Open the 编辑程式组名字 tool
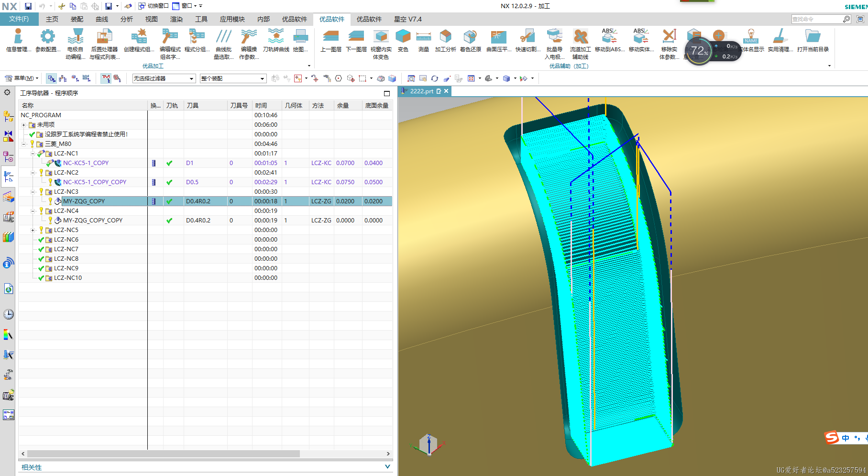The width and height of the screenshot is (868, 476). pos(170,44)
